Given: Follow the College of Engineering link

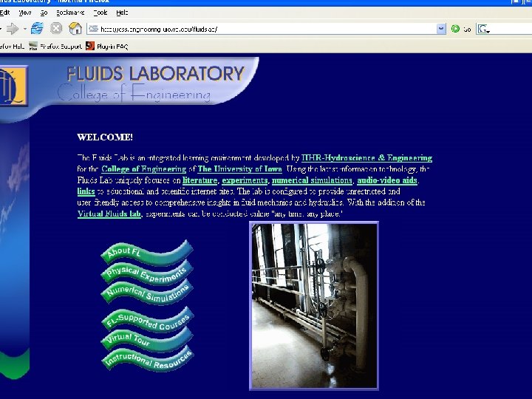Looking at the screenshot, I should 144,169.
